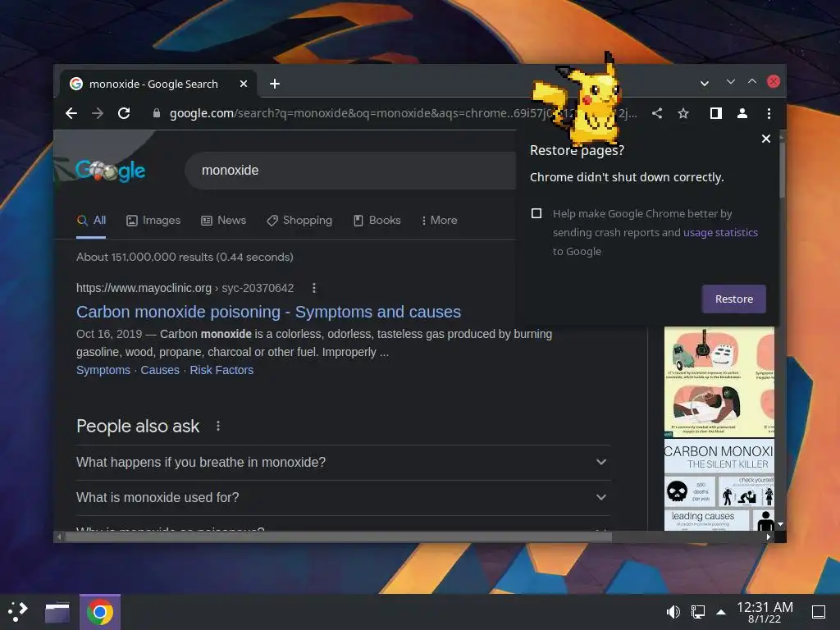The width and height of the screenshot is (840, 630).
Task: Show hidden system tray icons
Action: coord(721,612)
